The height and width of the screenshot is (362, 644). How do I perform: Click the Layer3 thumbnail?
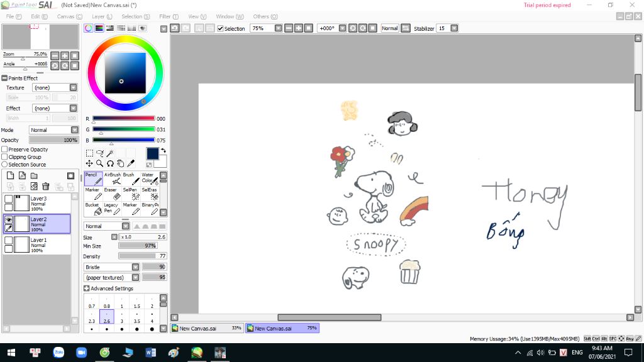click(21, 203)
